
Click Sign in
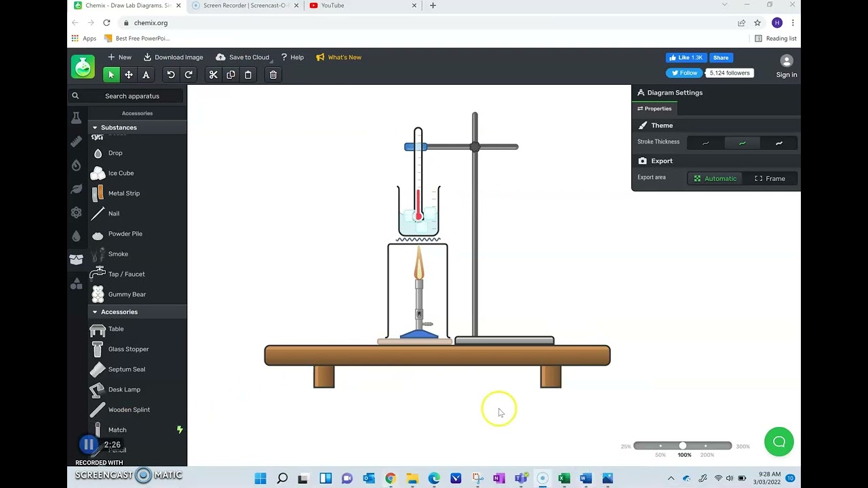(x=787, y=66)
